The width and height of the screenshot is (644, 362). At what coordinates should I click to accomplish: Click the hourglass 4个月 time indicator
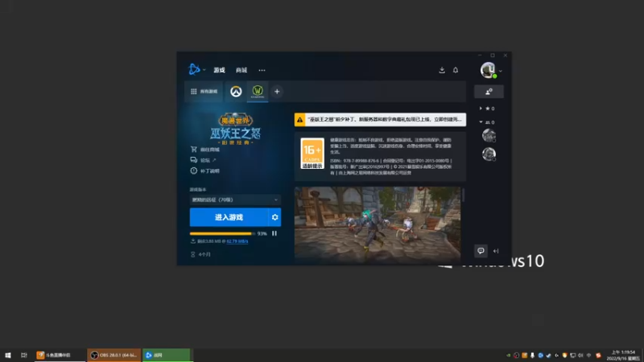click(200, 254)
